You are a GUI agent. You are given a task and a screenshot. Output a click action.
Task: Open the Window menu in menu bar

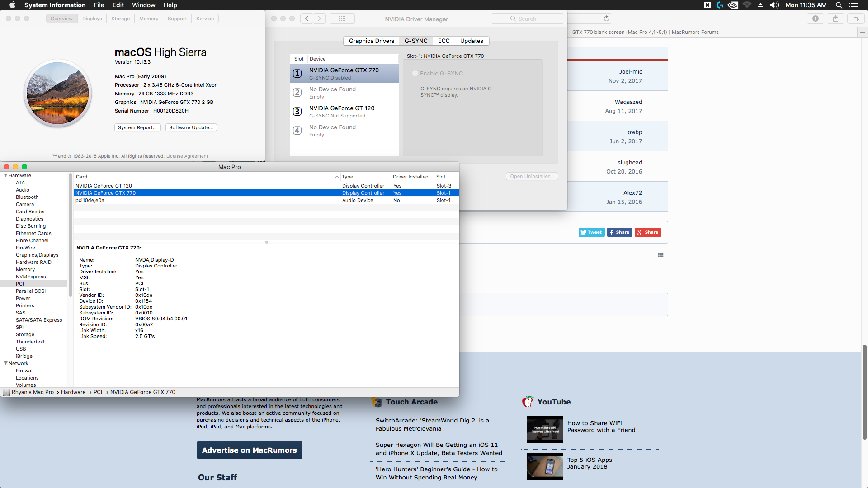pyautogui.click(x=143, y=5)
